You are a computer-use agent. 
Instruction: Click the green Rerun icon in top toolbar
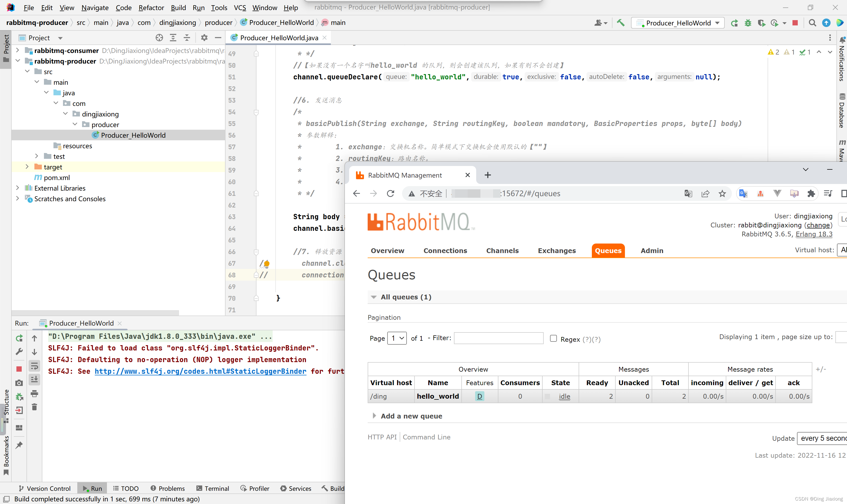tap(734, 23)
